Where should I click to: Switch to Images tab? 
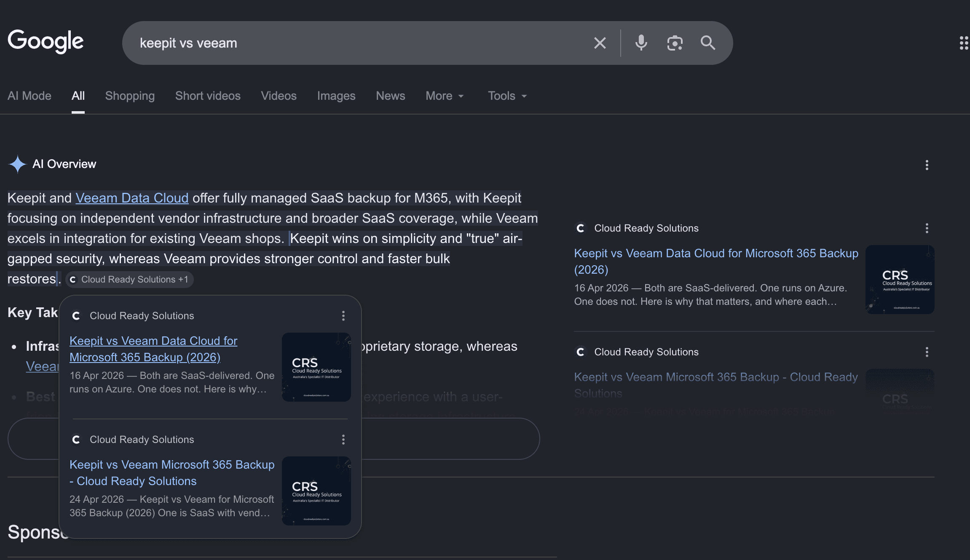coord(336,96)
